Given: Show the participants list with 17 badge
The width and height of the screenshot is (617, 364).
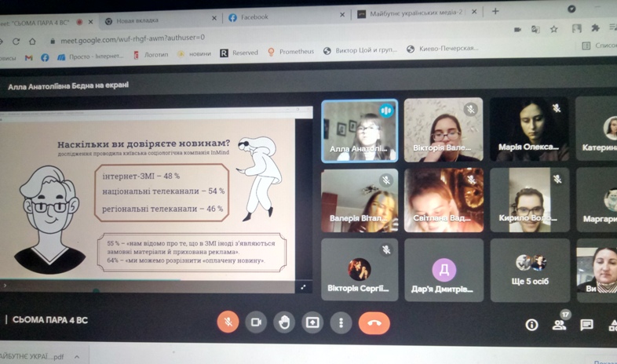Looking at the screenshot, I should click(x=560, y=323).
